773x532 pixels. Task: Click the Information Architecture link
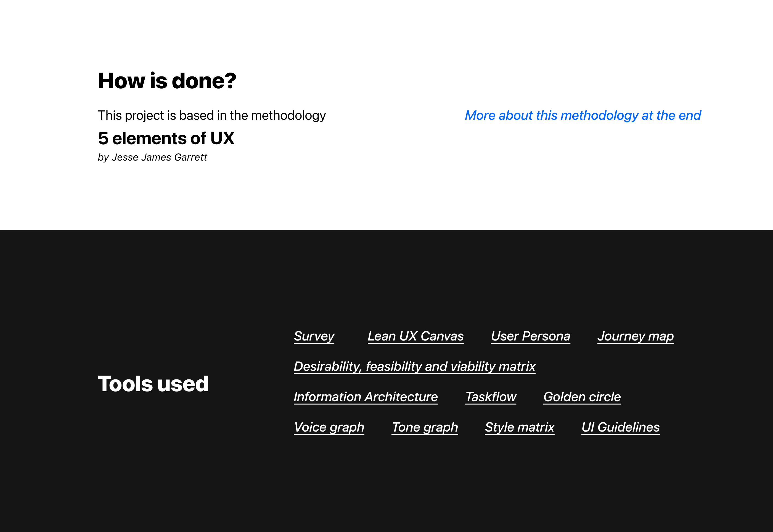point(366,397)
